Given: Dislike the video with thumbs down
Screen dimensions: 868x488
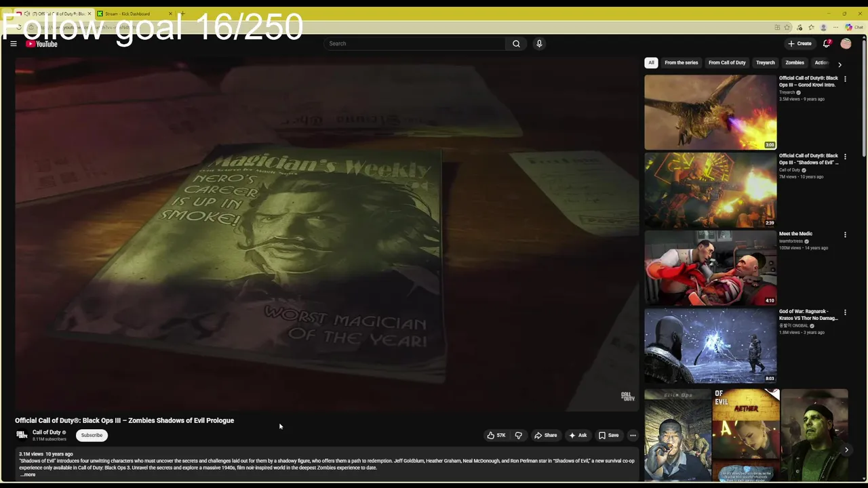Looking at the screenshot, I should (518, 435).
